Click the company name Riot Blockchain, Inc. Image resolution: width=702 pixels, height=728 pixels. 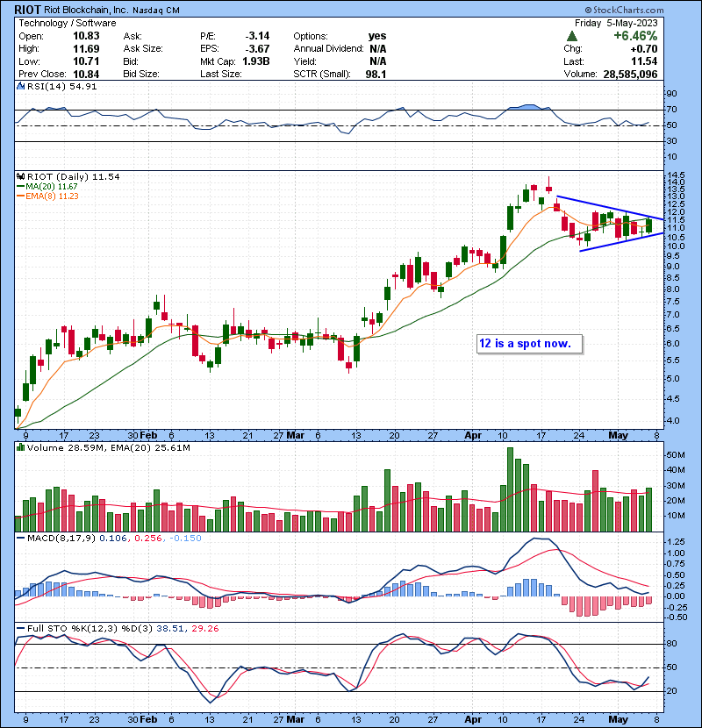pyautogui.click(x=86, y=10)
